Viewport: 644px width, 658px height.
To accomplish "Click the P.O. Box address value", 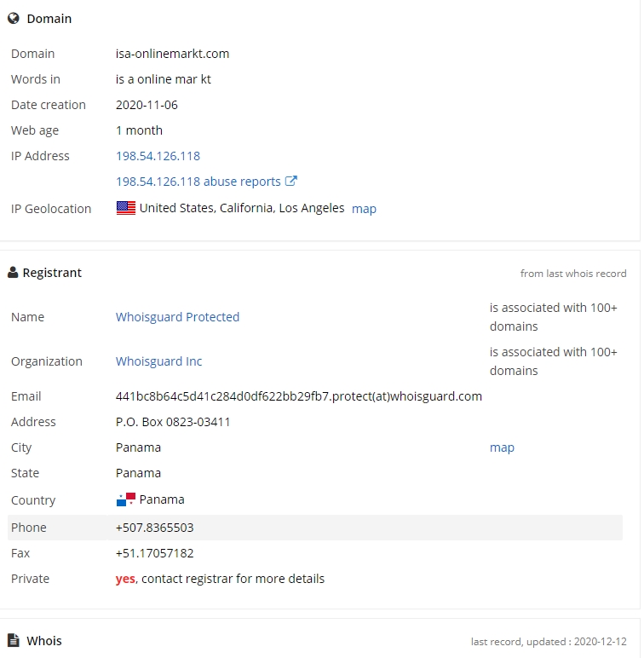I will pyautogui.click(x=173, y=422).
